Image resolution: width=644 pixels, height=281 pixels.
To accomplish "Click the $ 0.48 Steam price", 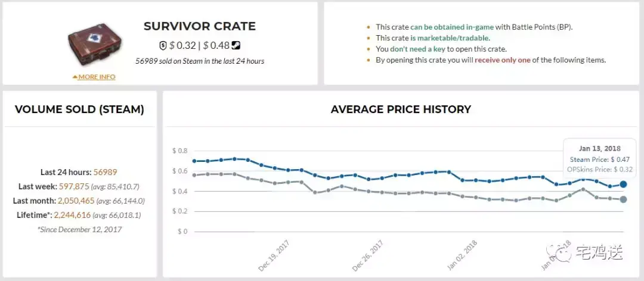I will coord(216,46).
